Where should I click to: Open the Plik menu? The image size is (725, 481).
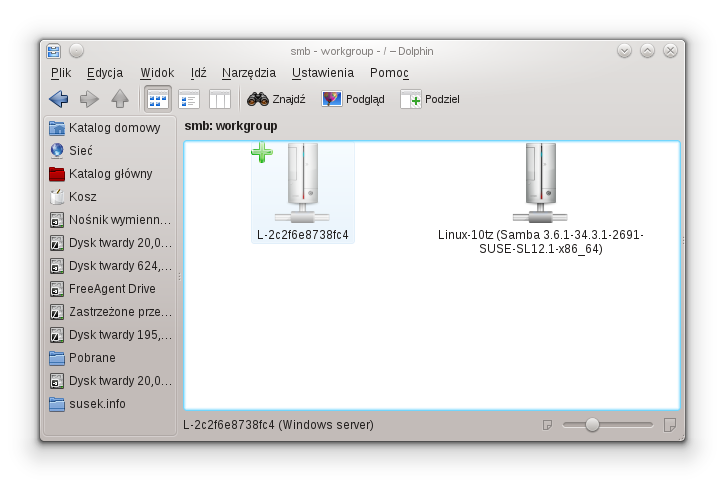point(61,73)
